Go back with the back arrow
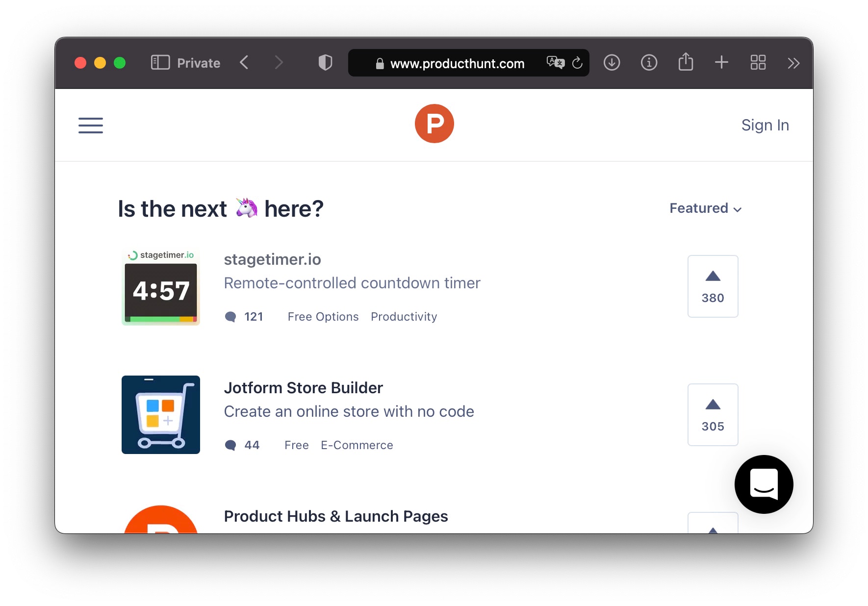This screenshot has height=606, width=868. (244, 63)
